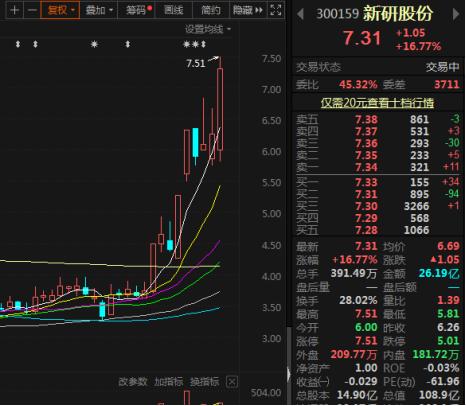Click the 量比 1.39 value
This screenshot has height=406, width=466.
click(448, 301)
